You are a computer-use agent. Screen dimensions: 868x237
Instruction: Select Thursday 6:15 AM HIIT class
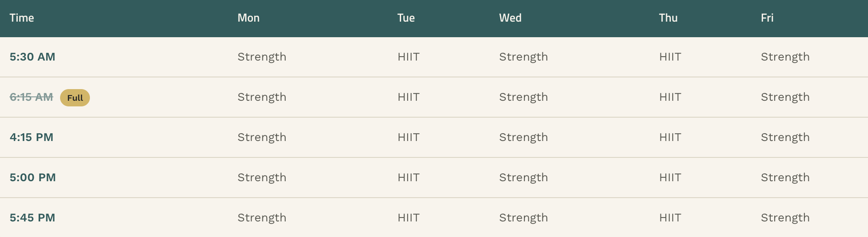point(670,97)
